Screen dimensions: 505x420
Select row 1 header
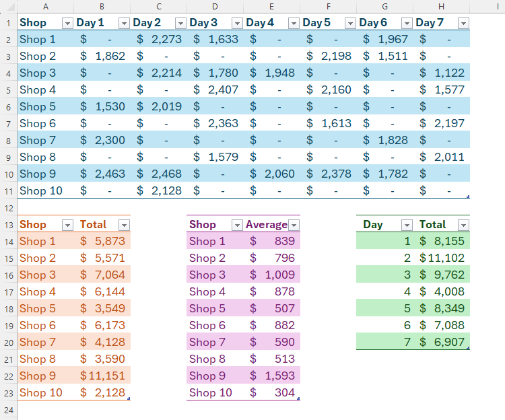point(8,23)
